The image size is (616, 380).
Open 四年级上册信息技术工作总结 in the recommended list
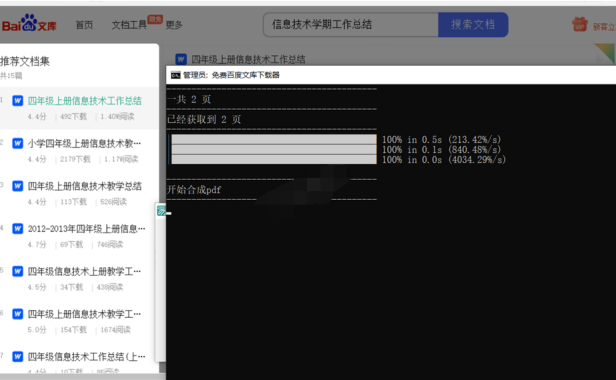[84, 101]
